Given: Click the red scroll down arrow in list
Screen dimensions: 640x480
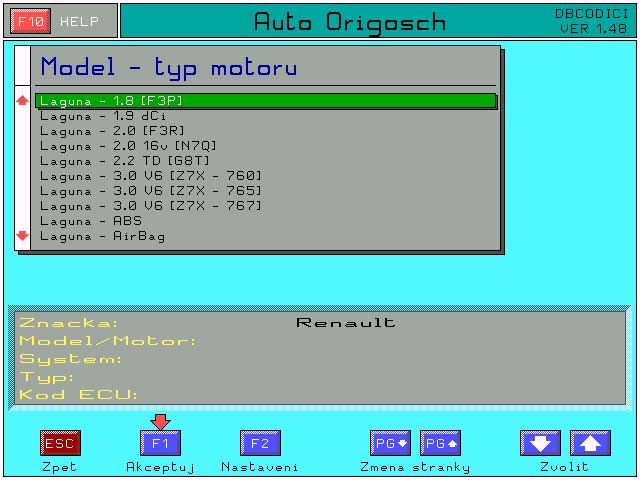Looking at the screenshot, I should coord(22,235).
